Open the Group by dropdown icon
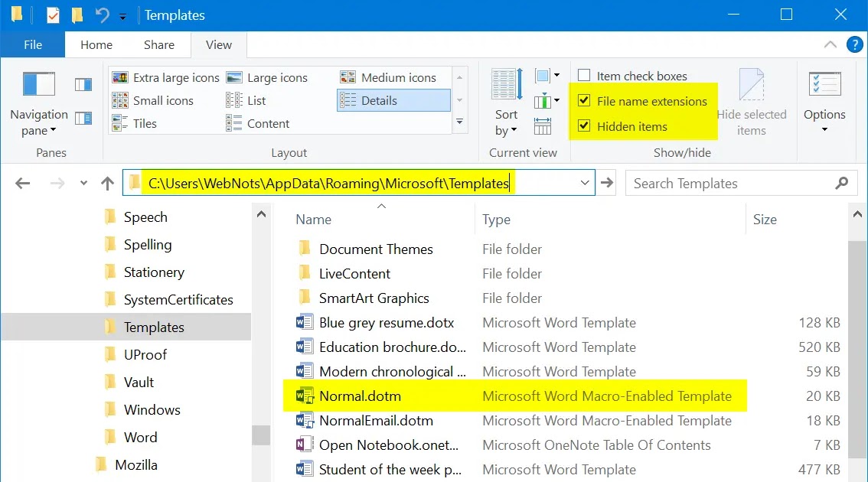The image size is (868, 482). (x=547, y=75)
